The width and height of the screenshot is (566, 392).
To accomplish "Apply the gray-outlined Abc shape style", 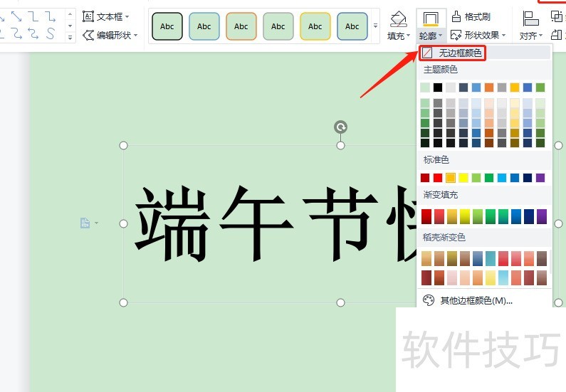I will pyautogui.click(x=278, y=26).
